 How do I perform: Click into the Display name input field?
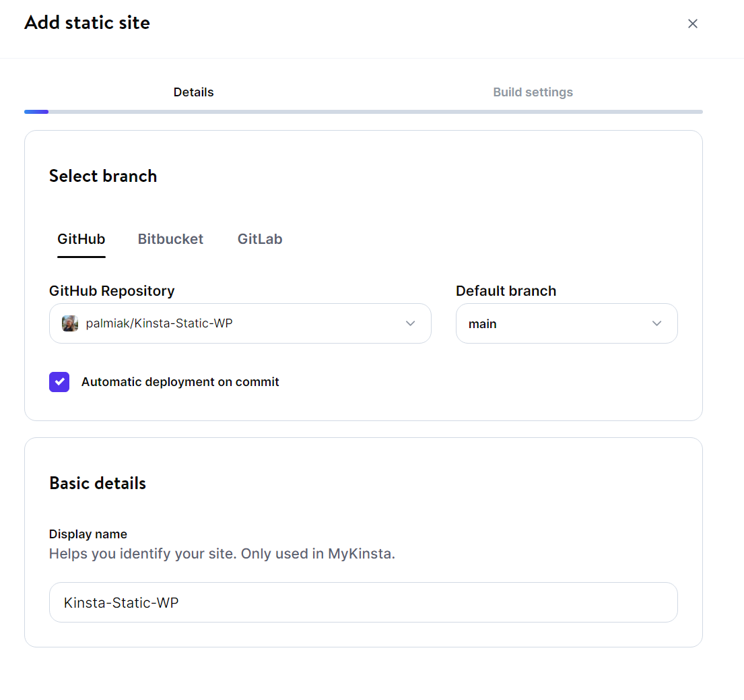tap(363, 602)
